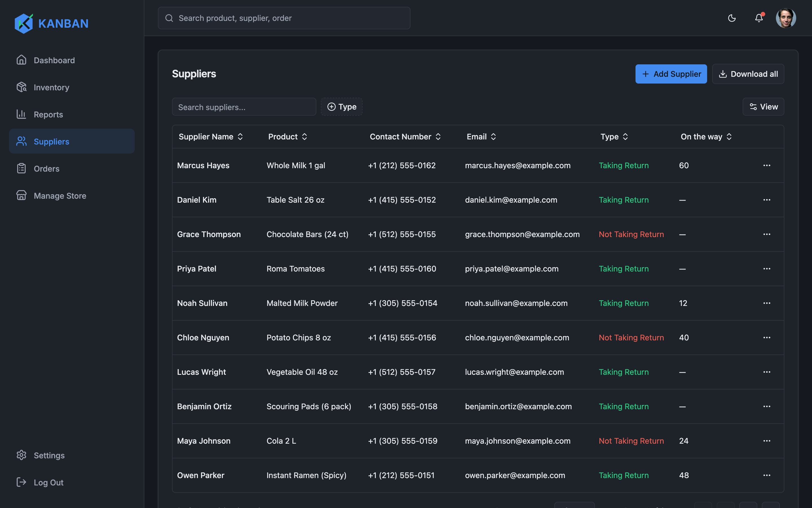Sort by On the way column
The image size is (812, 508).
(706, 137)
